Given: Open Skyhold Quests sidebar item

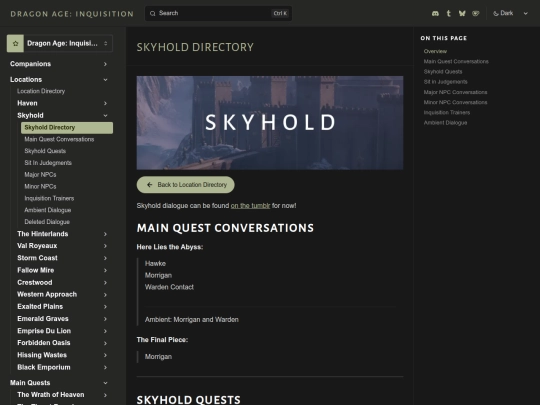Looking at the screenshot, I should coord(45,151).
